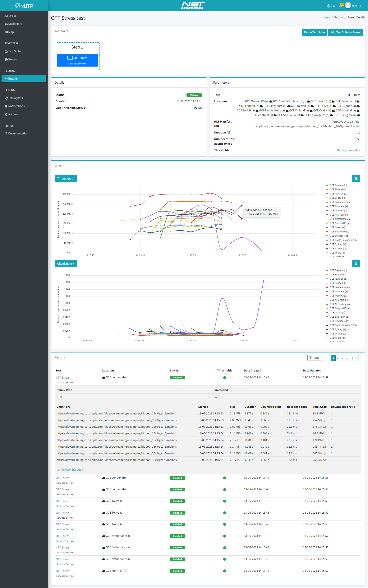This screenshot has width=368, height=588.
Task: Open the flag alerts with the 383 badge
Action: point(341,6)
